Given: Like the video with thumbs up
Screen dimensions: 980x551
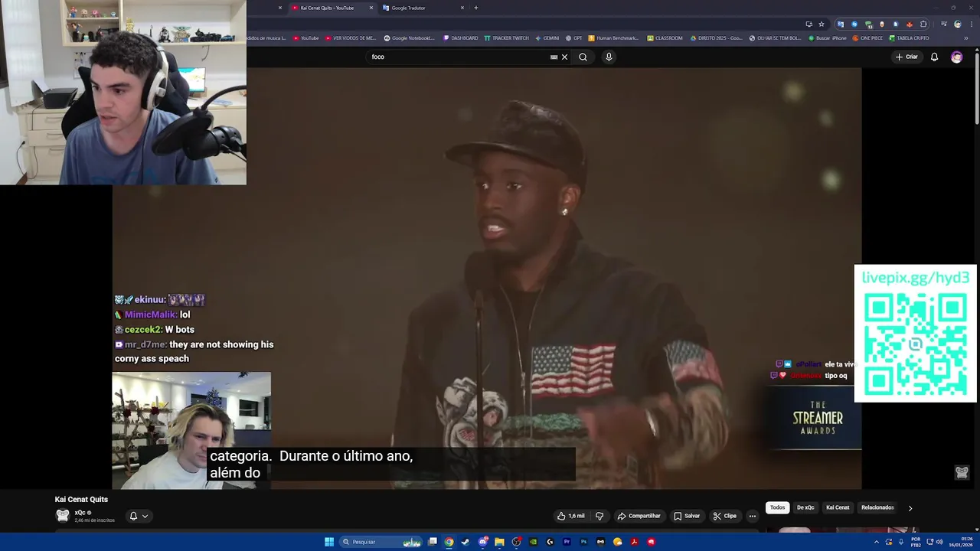Looking at the screenshot, I should coord(571,516).
